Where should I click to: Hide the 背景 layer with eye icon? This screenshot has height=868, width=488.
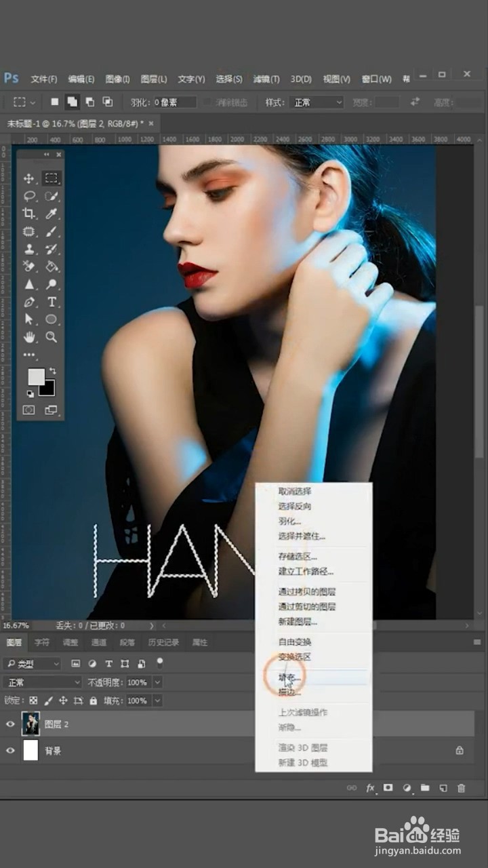10,751
